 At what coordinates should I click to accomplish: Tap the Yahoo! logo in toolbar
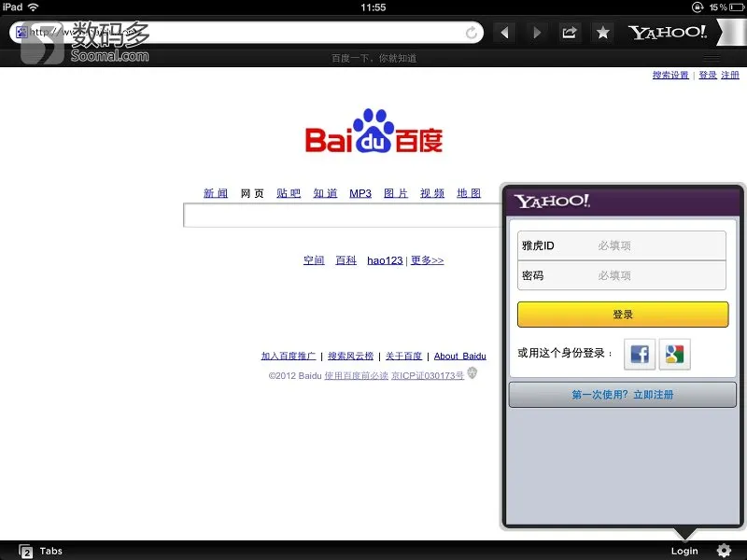pos(668,32)
